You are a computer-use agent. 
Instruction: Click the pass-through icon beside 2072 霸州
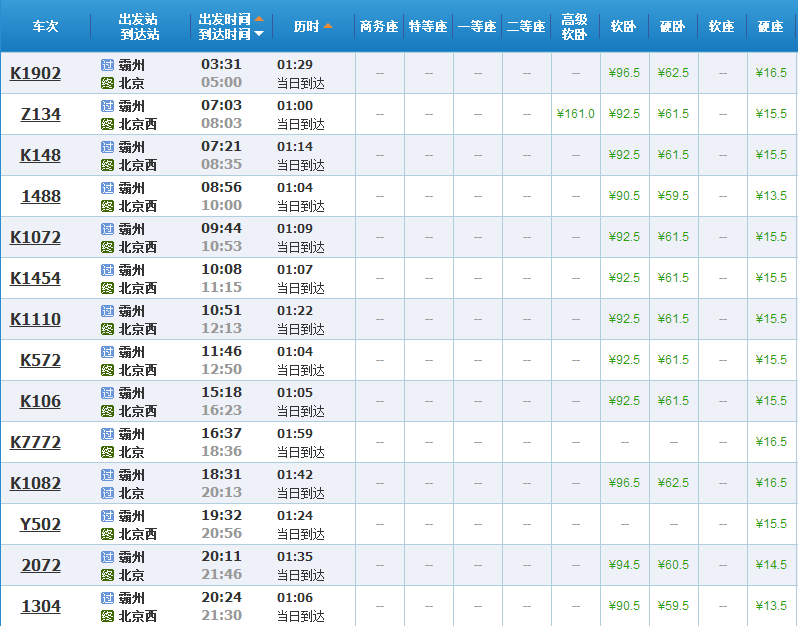(107, 557)
